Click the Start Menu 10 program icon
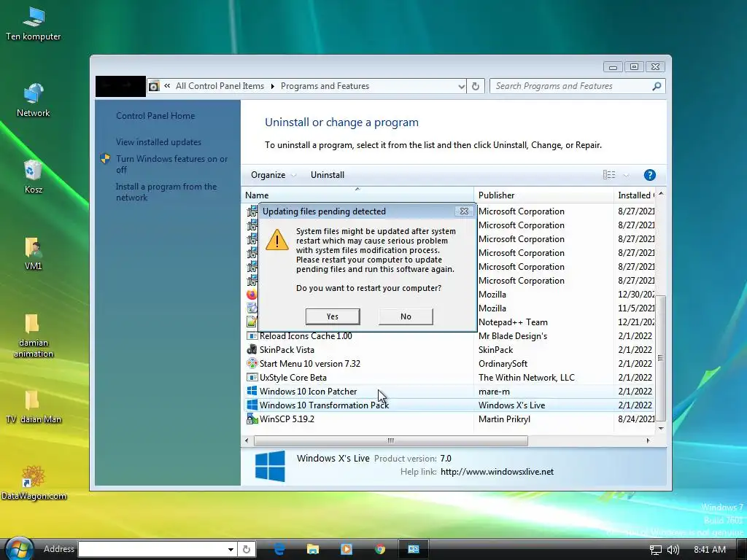The image size is (747, 560). click(252, 363)
